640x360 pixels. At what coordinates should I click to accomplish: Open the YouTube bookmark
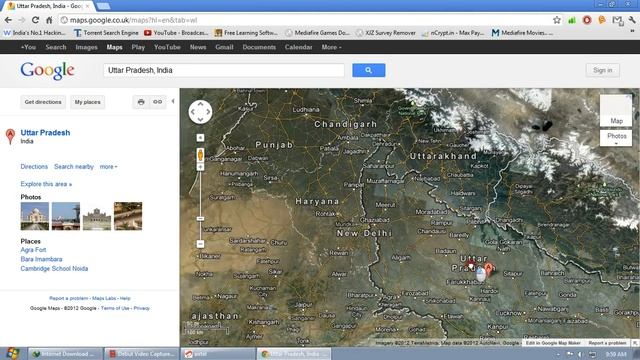click(176, 33)
